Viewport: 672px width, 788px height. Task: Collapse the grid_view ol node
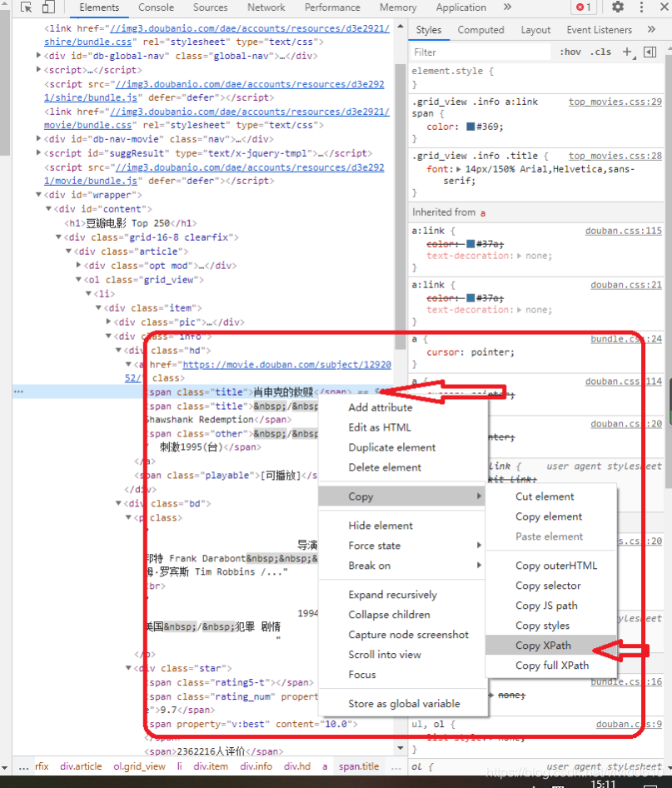tap(78, 280)
